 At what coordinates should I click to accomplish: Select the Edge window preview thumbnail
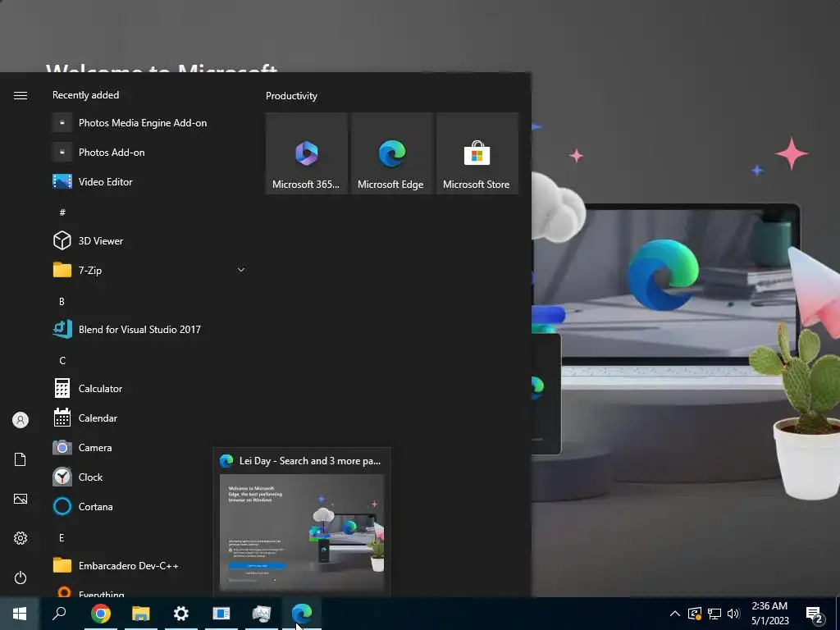[x=302, y=532]
